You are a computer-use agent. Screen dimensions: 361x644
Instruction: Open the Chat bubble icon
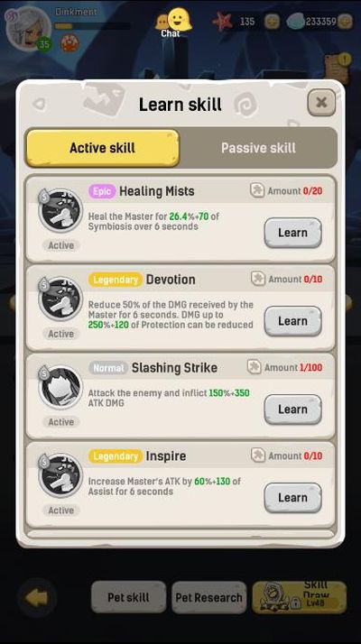173,20
